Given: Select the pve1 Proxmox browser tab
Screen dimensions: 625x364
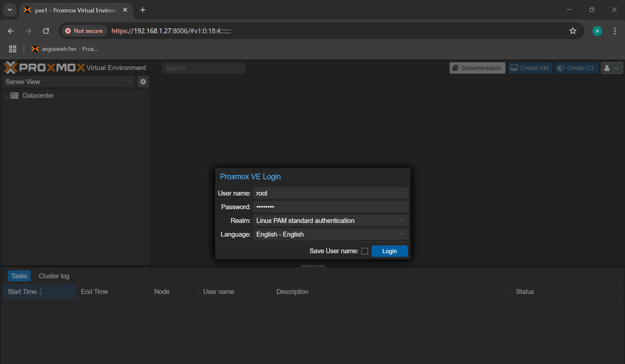Looking at the screenshot, I should point(76,10).
